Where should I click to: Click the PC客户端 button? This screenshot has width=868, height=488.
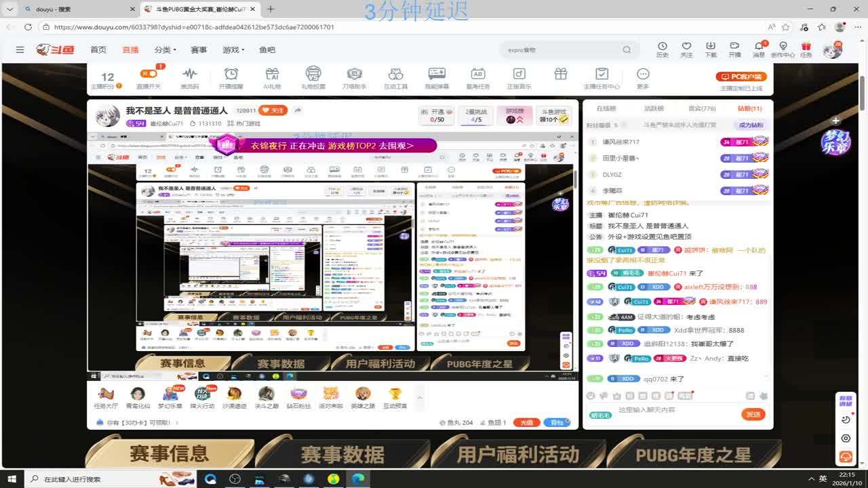coord(741,77)
